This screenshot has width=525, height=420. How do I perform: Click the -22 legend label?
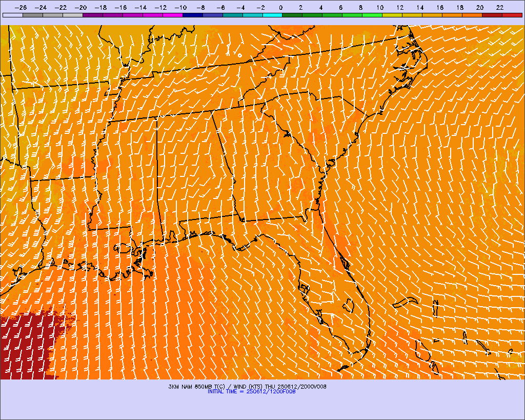60,8
